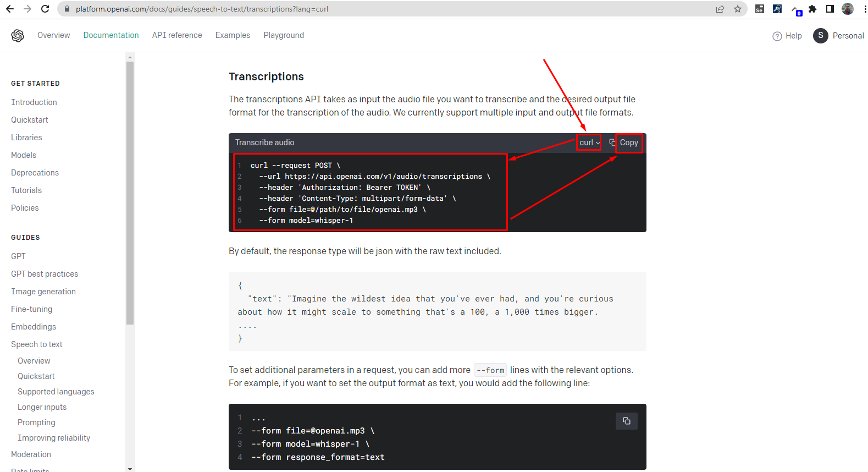Click the OpenAI logo
Image resolution: width=868 pixels, height=472 pixels.
[x=18, y=35]
